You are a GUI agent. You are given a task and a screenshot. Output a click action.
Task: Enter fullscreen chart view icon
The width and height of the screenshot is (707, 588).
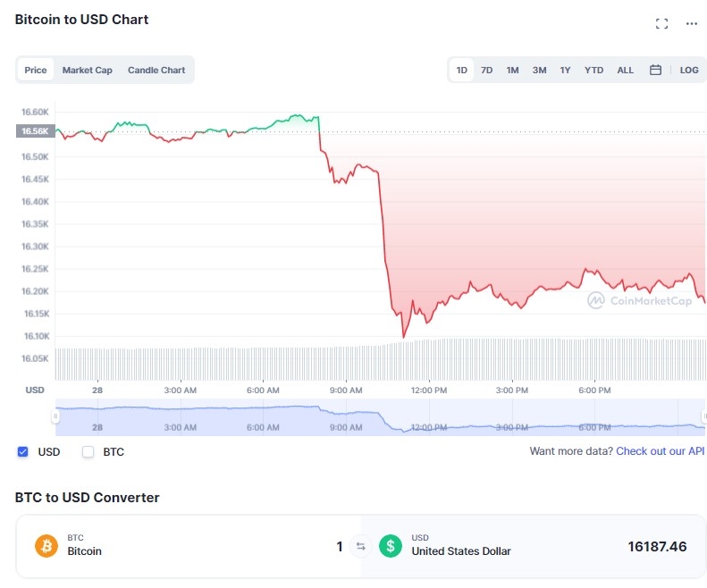pyautogui.click(x=661, y=24)
